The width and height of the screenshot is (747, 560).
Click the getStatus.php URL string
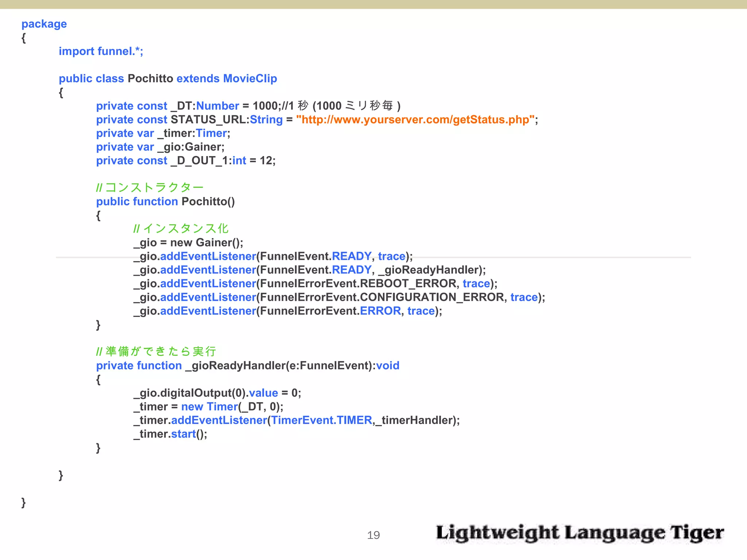(x=415, y=120)
